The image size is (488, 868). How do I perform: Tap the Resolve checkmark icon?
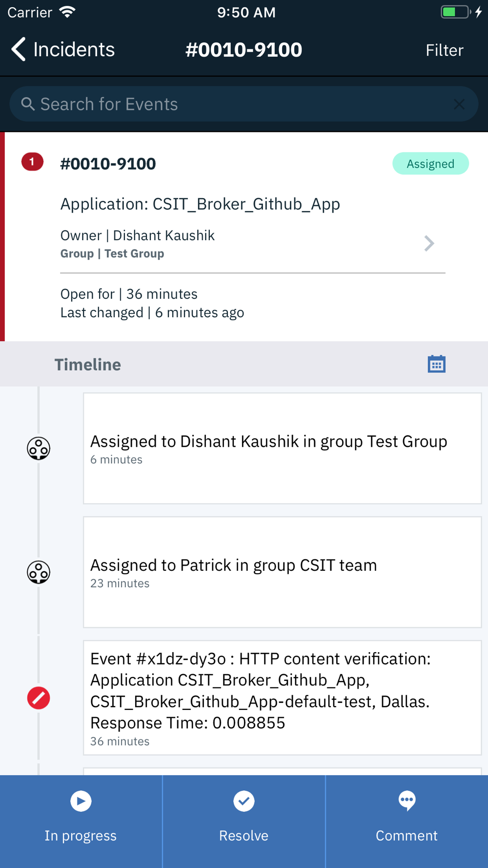click(x=244, y=801)
